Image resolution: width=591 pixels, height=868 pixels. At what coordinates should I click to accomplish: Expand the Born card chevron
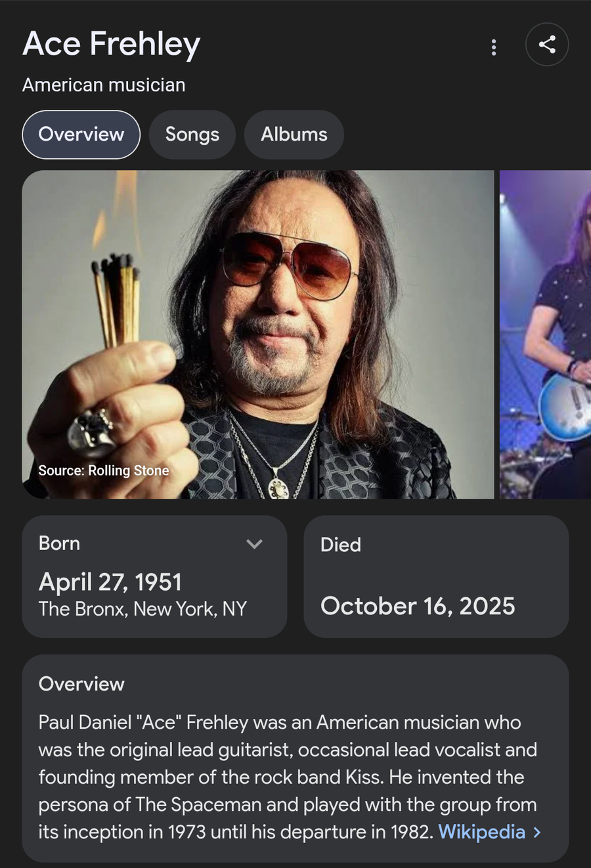254,544
